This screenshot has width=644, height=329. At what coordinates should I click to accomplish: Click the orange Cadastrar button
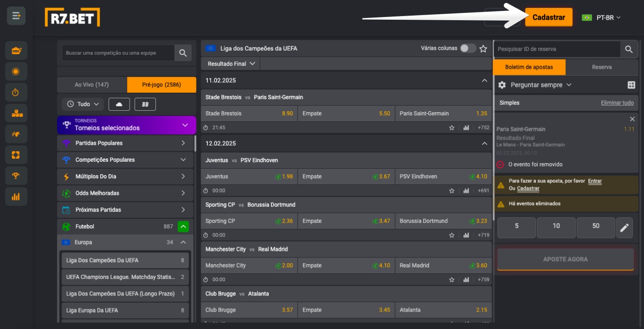coord(549,17)
